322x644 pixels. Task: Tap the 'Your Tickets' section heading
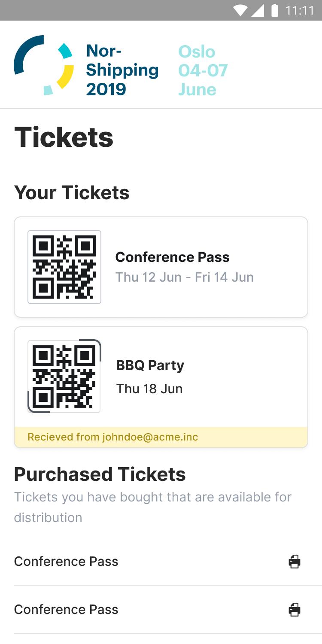click(x=72, y=193)
